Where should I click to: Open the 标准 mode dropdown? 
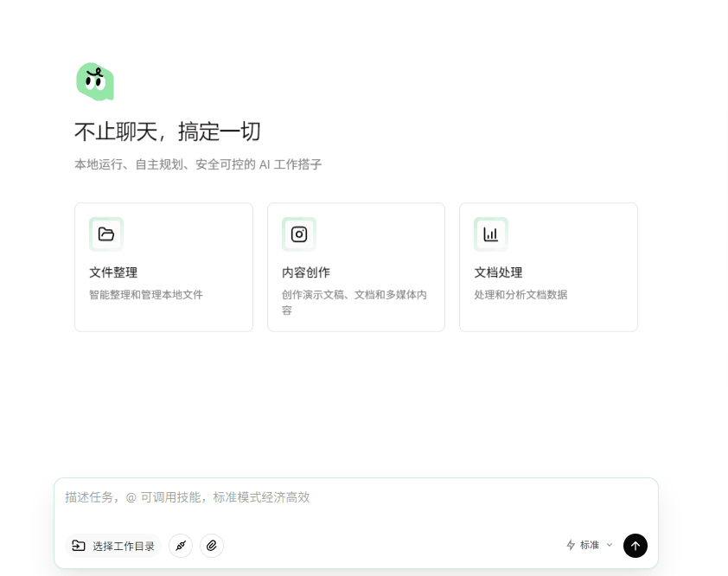pos(589,545)
